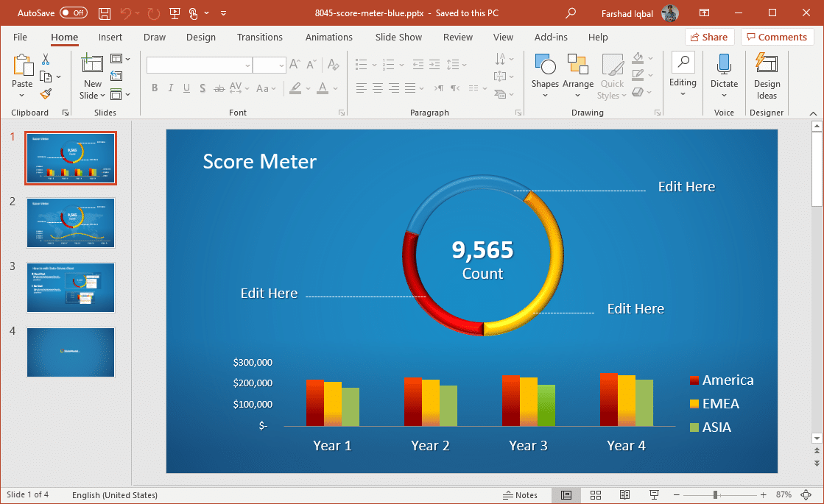
Task: Open Reading View from status bar
Action: point(624,495)
